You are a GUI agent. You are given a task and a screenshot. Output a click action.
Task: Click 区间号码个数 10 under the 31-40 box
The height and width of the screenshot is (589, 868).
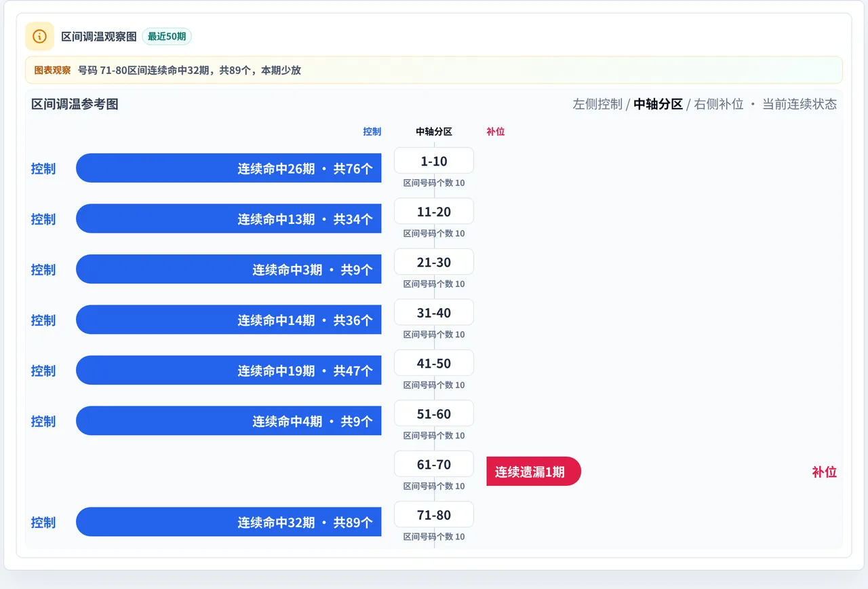(434, 335)
